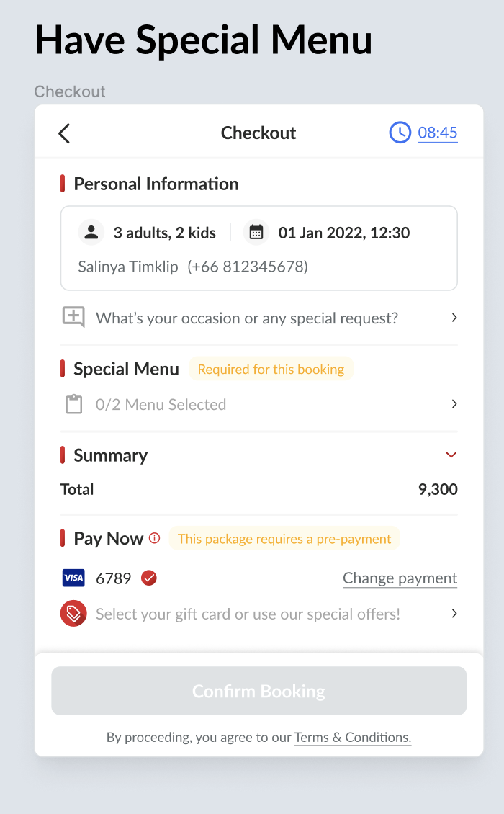Click the 08:45 countdown timer link
The height and width of the screenshot is (814, 504).
[x=438, y=133]
